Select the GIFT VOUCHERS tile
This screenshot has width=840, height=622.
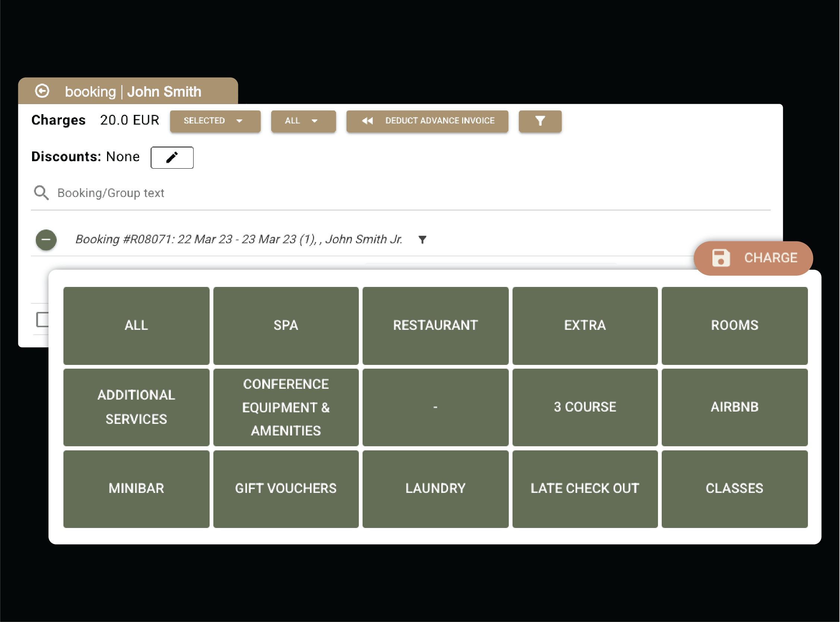coord(286,489)
